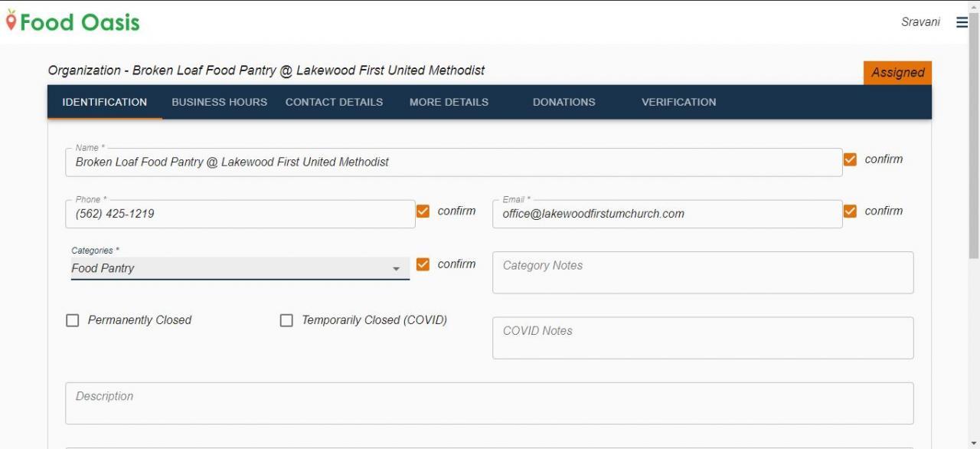Open the Verification tab

pos(678,102)
